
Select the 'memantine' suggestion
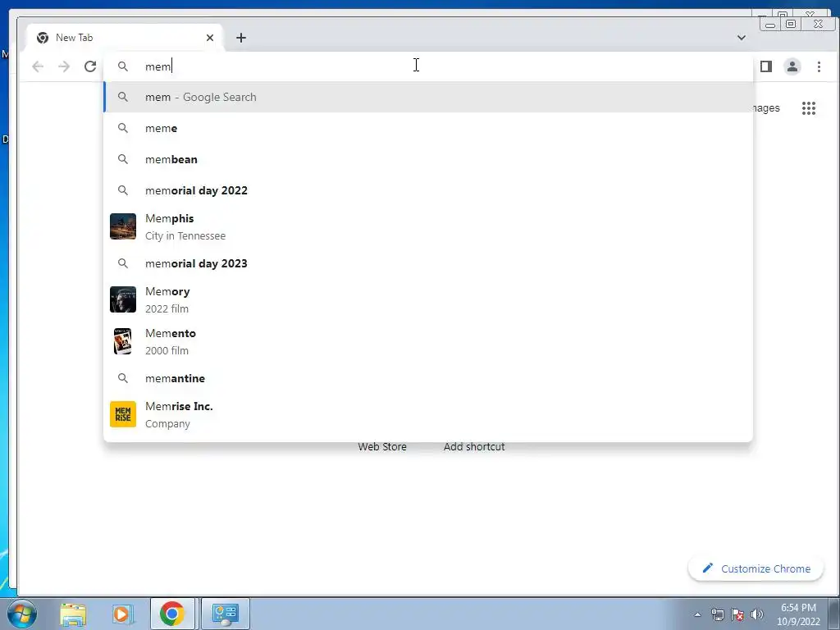coord(428,378)
